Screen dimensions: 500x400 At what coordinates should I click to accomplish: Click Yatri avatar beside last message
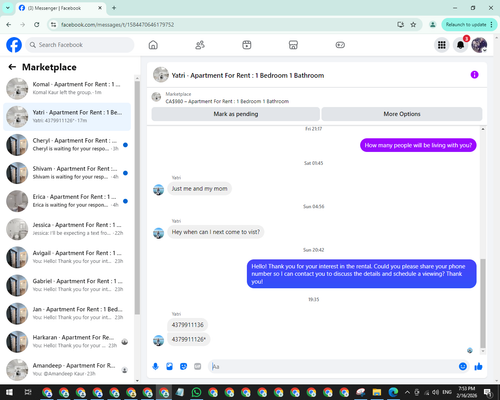(x=158, y=340)
